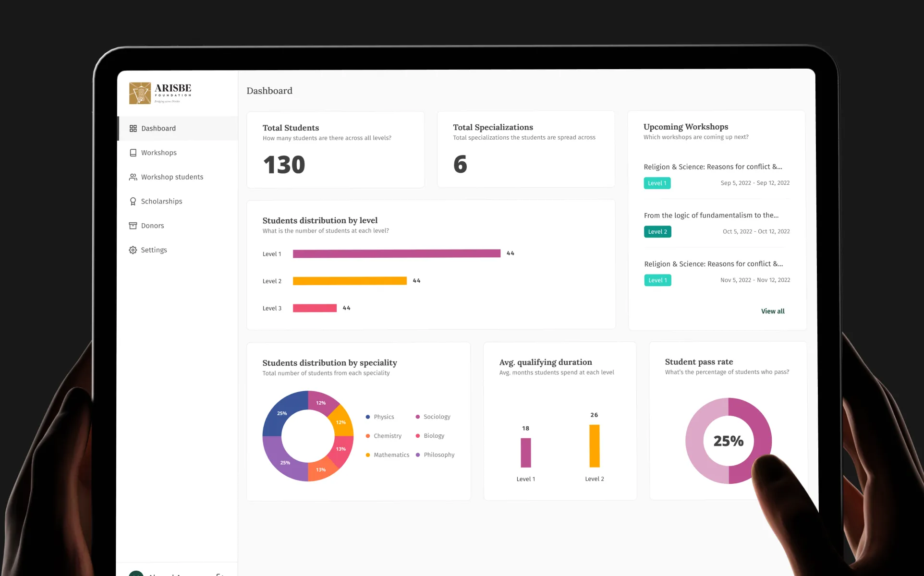Image resolution: width=924 pixels, height=576 pixels.
Task: Open the 'From the logic of fundamentalism' workshop
Action: 711,216
